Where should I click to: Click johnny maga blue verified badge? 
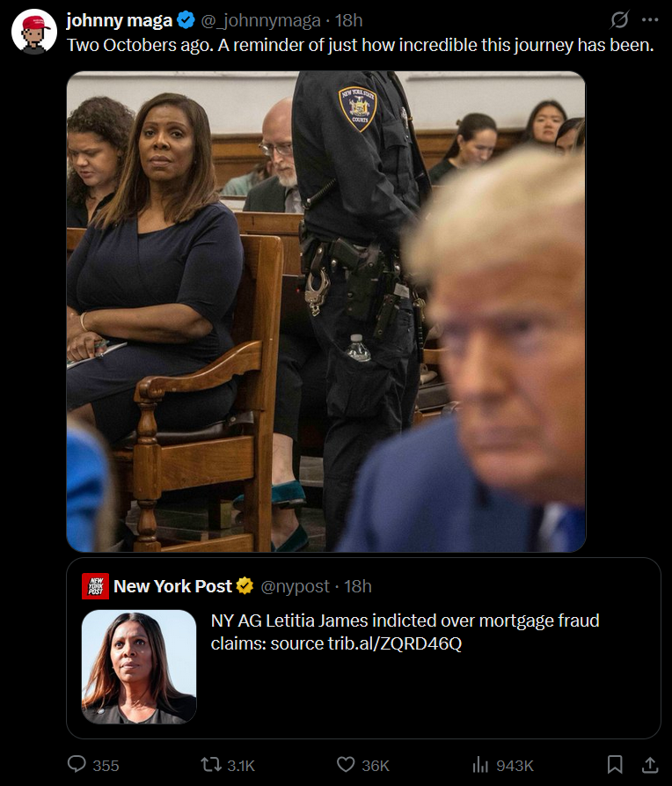pyautogui.click(x=186, y=20)
